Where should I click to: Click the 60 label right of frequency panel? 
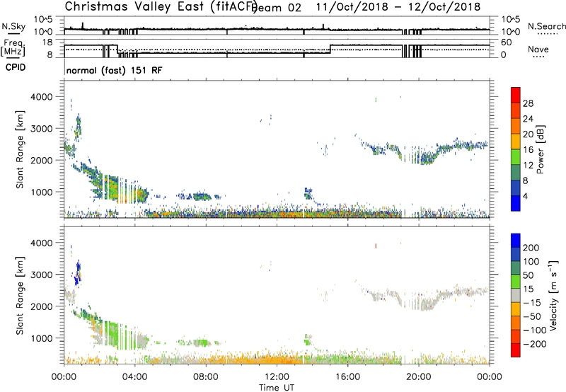(x=507, y=42)
